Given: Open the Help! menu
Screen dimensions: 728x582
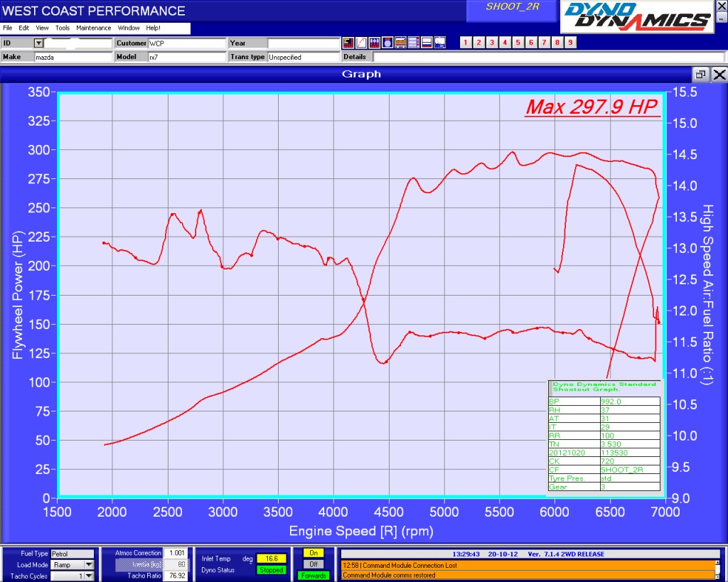Looking at the screenshot, I should 153,28.
